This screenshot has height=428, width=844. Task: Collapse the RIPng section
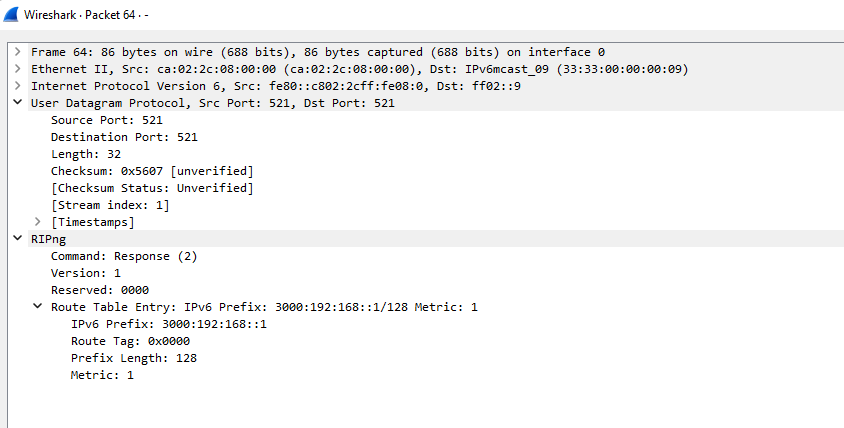pyautogui.click(x=18, y=239)
